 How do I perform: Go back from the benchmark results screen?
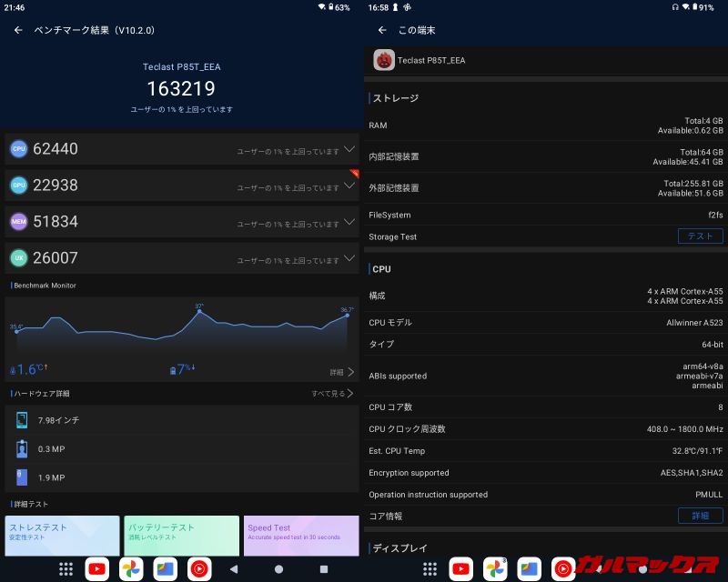(18, 30)
